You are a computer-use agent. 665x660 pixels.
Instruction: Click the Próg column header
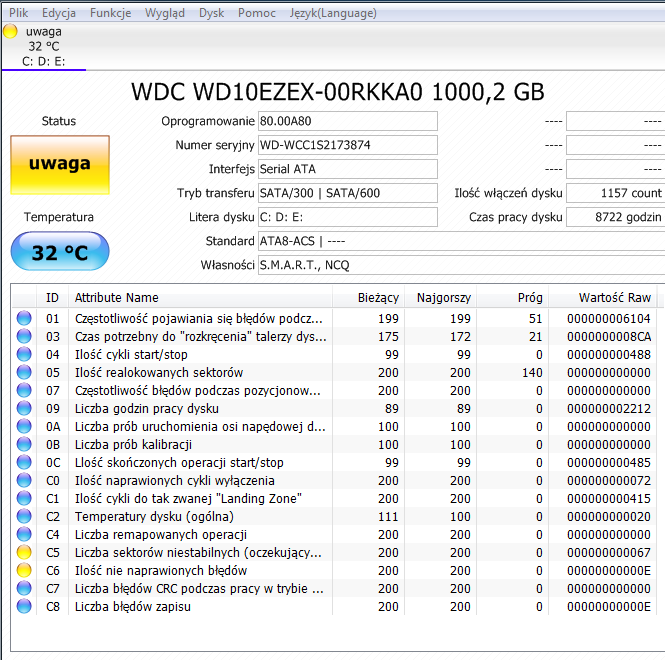click(x=513, y=298)
